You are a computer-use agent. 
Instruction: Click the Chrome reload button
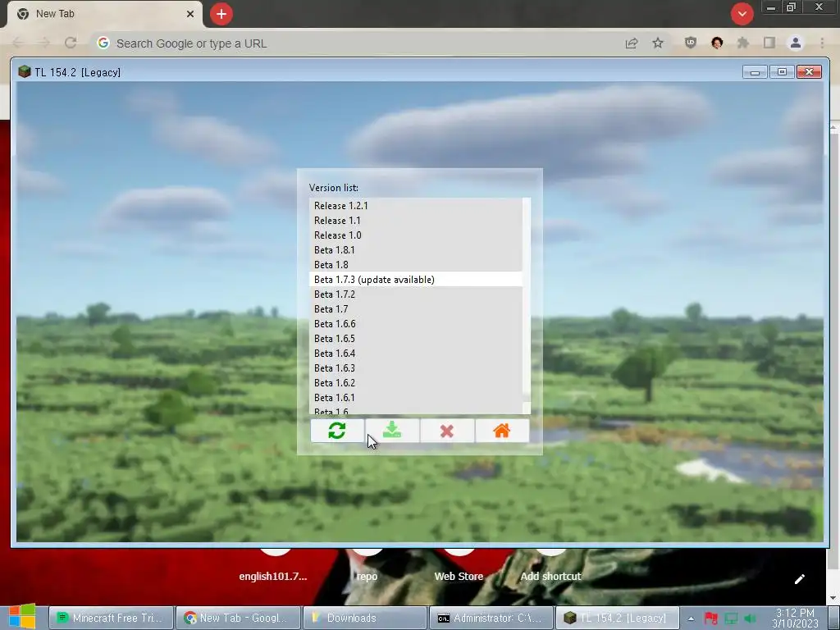(x=71, y=43)
